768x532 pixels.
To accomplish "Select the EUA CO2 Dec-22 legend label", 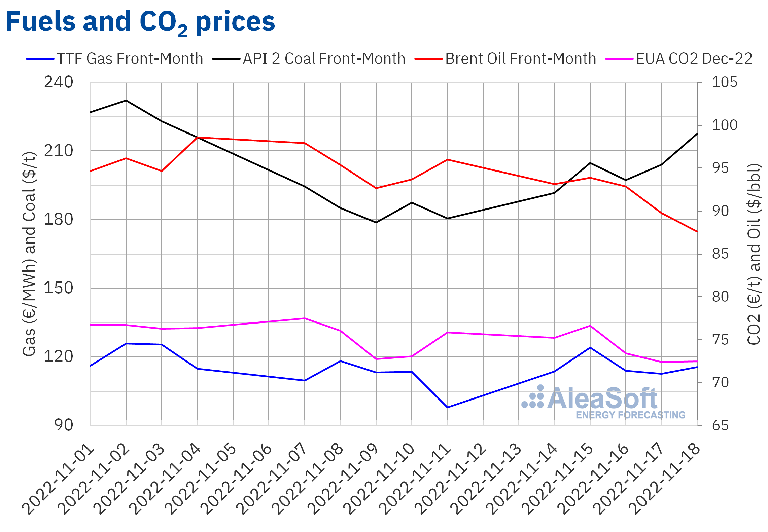I will 694,59.
